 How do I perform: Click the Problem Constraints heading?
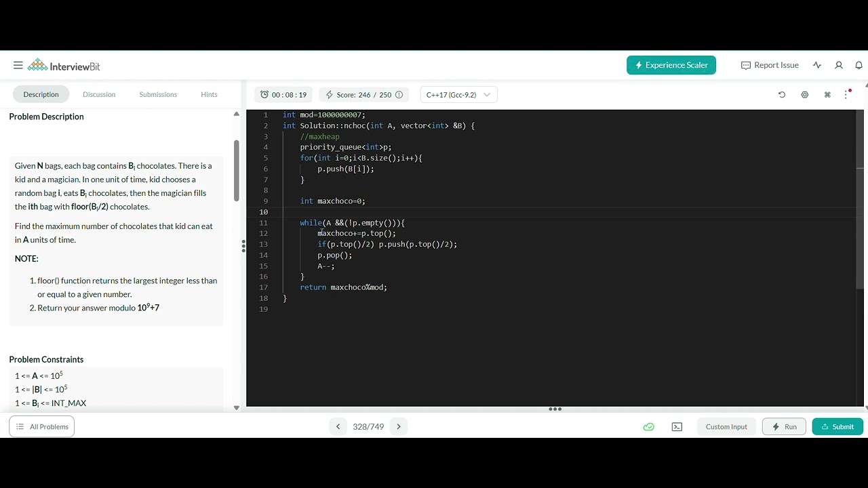[46, 359]
